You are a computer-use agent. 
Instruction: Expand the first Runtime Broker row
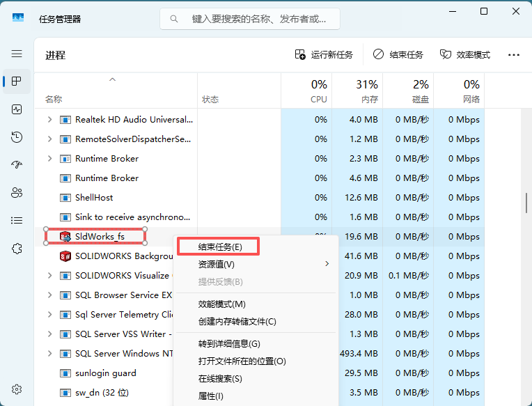50,158
